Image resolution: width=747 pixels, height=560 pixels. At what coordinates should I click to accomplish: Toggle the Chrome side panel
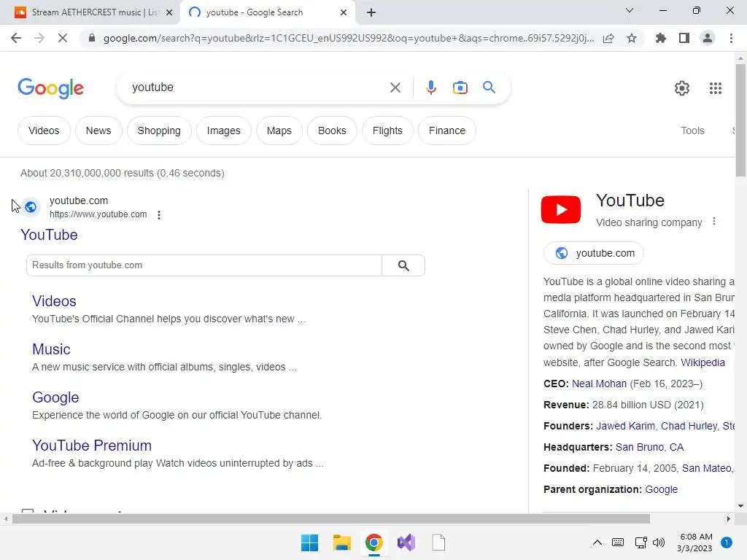(x=684, y=38)
